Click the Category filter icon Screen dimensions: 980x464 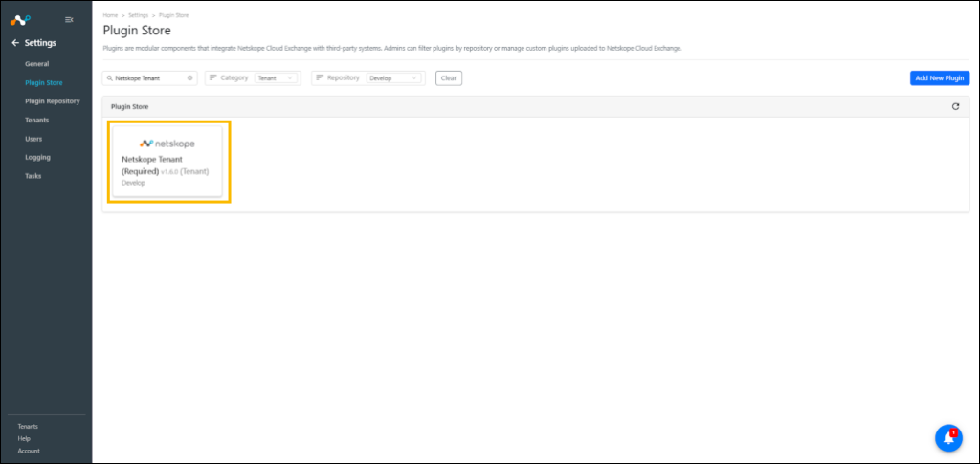tap(212, 78)
